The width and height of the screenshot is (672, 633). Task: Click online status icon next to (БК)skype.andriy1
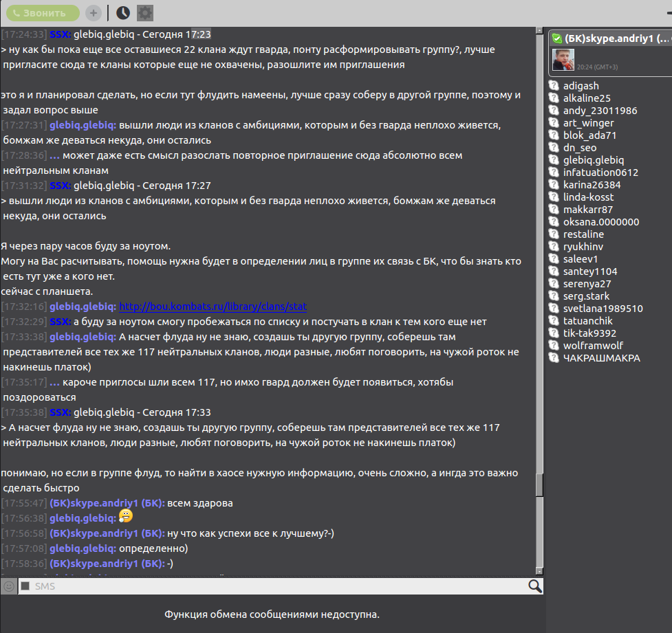[557, 38]
